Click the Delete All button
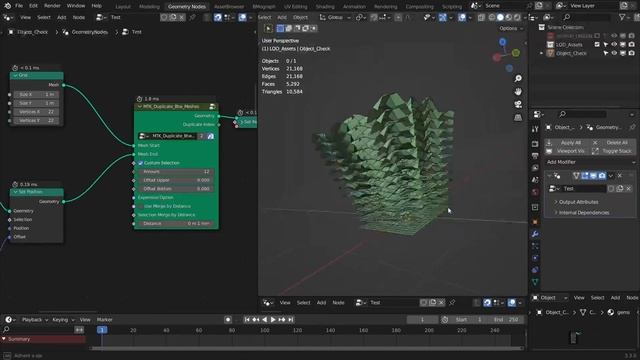Viewport: 640px width, 360px height. click(613, 142)
